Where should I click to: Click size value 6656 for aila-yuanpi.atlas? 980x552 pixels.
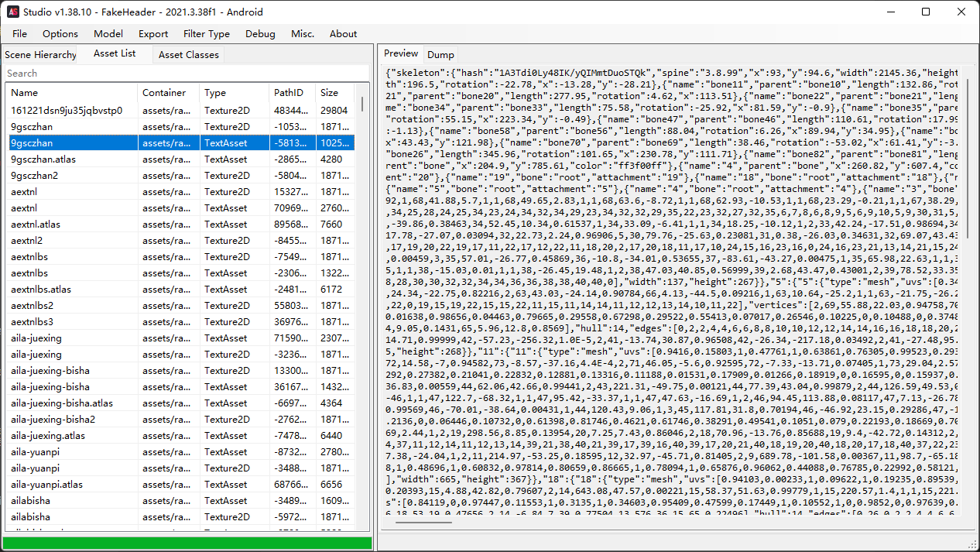pyautogui.click(x=331, y=485)
